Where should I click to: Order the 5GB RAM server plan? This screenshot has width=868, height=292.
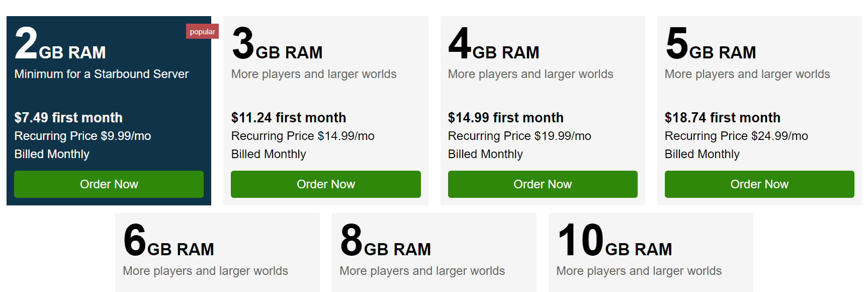pyautogui.click(x=759, y=184)
